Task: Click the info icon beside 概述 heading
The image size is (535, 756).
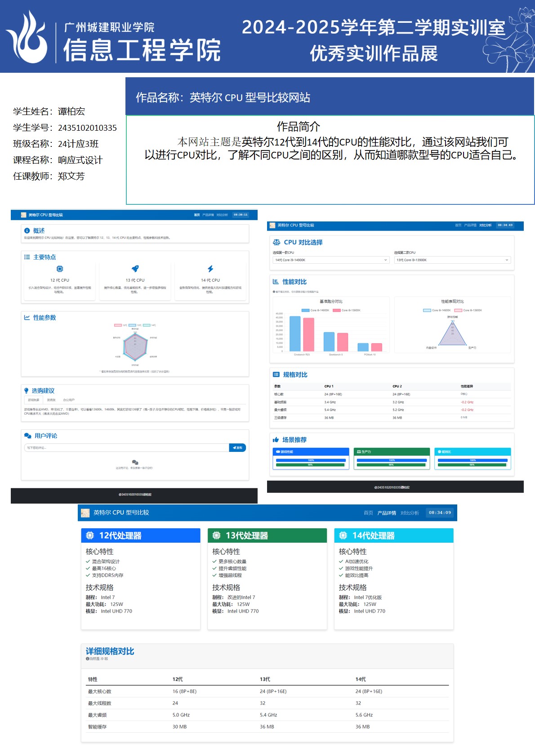Action: (27, 231)
